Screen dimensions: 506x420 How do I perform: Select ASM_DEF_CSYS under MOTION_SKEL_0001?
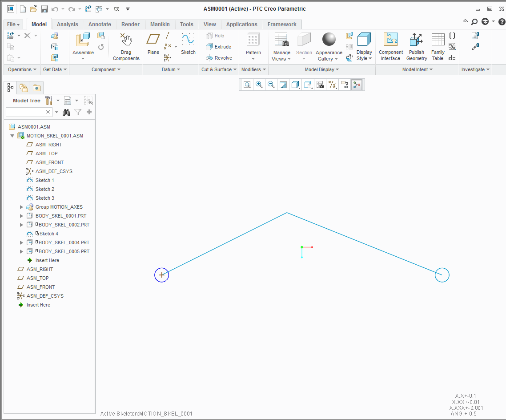click(54, 171)
